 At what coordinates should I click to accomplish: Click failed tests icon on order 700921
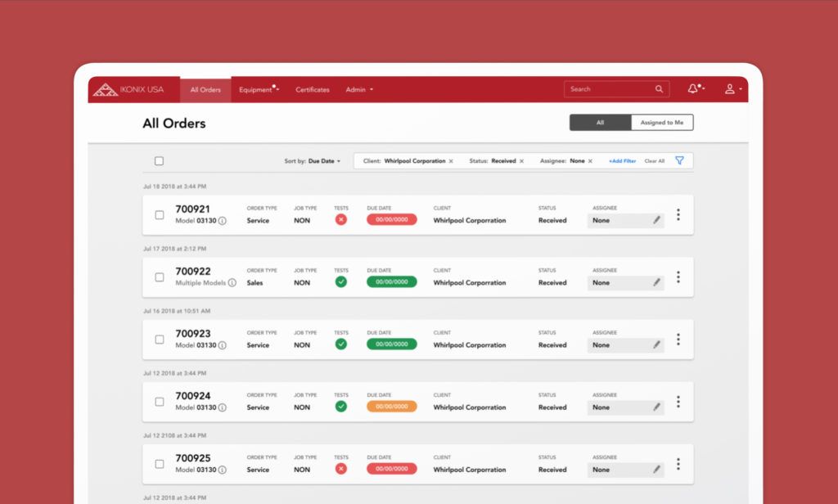(x=341, y=219)
